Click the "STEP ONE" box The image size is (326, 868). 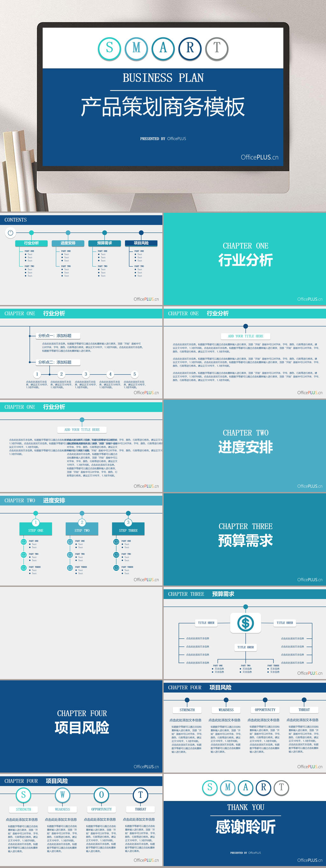coord(36,529)
